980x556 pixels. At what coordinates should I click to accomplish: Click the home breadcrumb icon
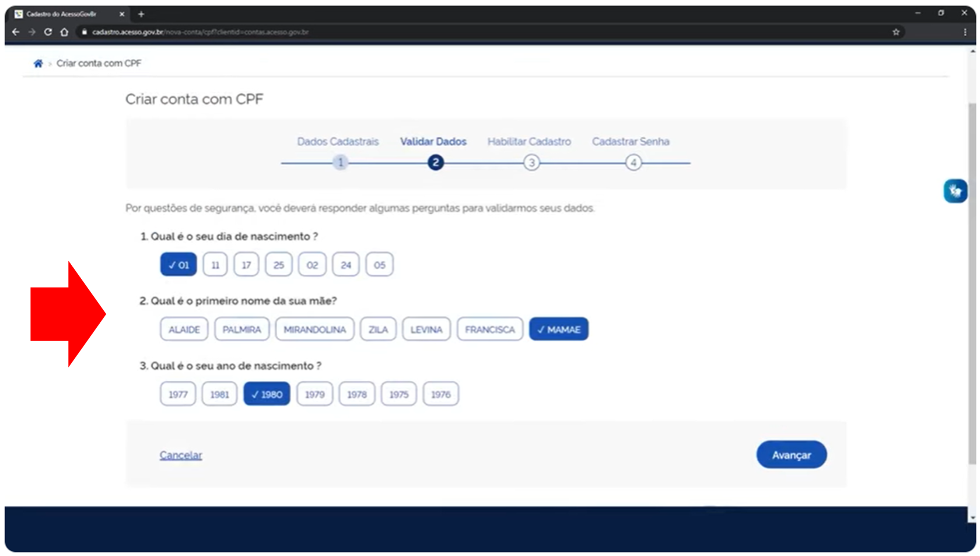coord(38,64)
